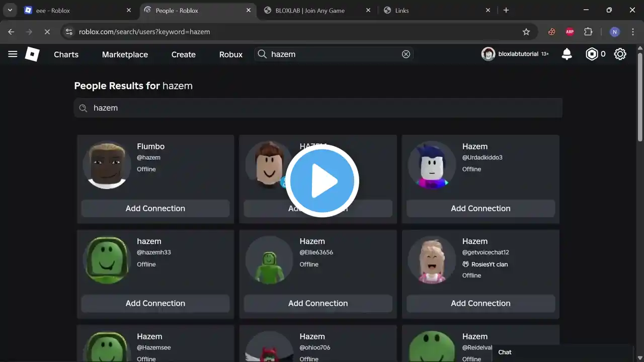Click the page's vertical scrollbar

click(640, 96)
